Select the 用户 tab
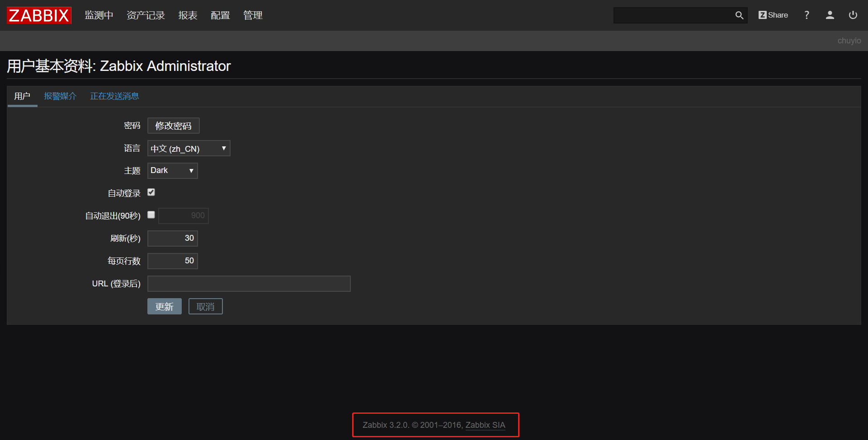868x440 pixels. click(22, 96)
